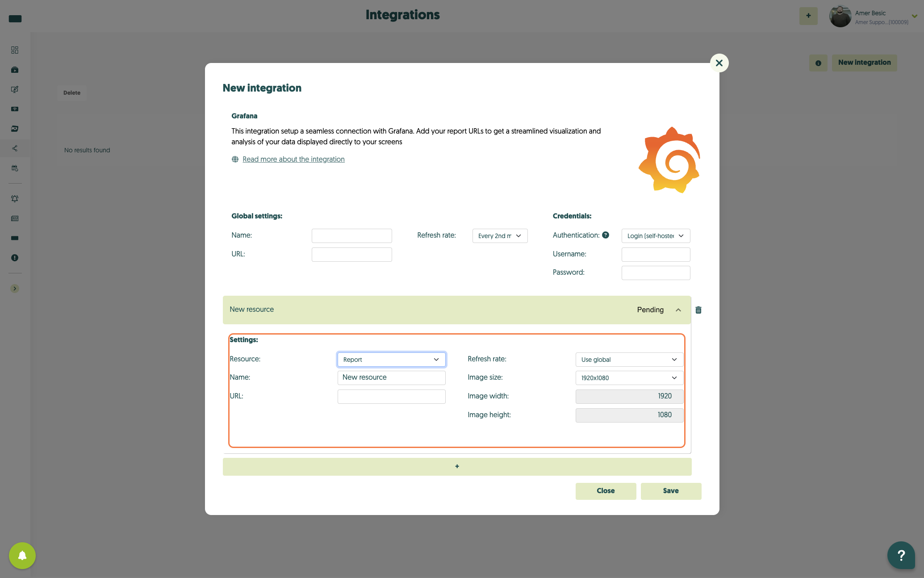Open the wifi device icon in sidebar
Viewport: 924px width, 578px height.
[x=15, y=109]
